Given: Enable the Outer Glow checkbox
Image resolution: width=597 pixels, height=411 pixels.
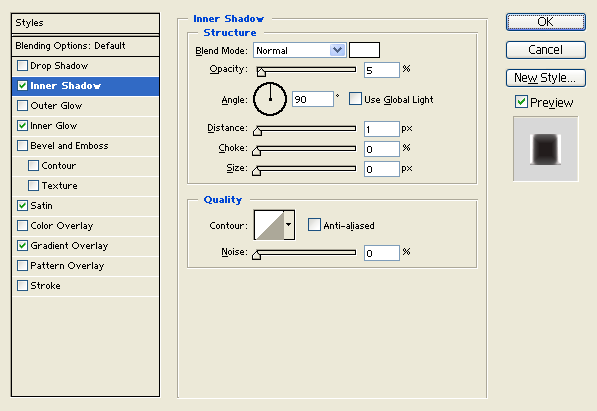Looking at the screenshot, I should click(22, 106).
